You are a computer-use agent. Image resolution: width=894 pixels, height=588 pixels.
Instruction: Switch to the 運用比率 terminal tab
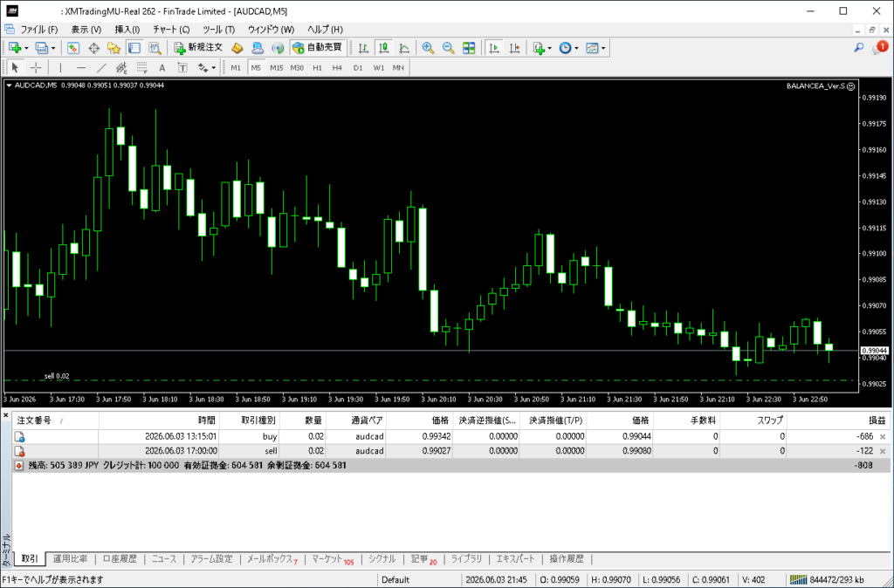coord(70,559)
